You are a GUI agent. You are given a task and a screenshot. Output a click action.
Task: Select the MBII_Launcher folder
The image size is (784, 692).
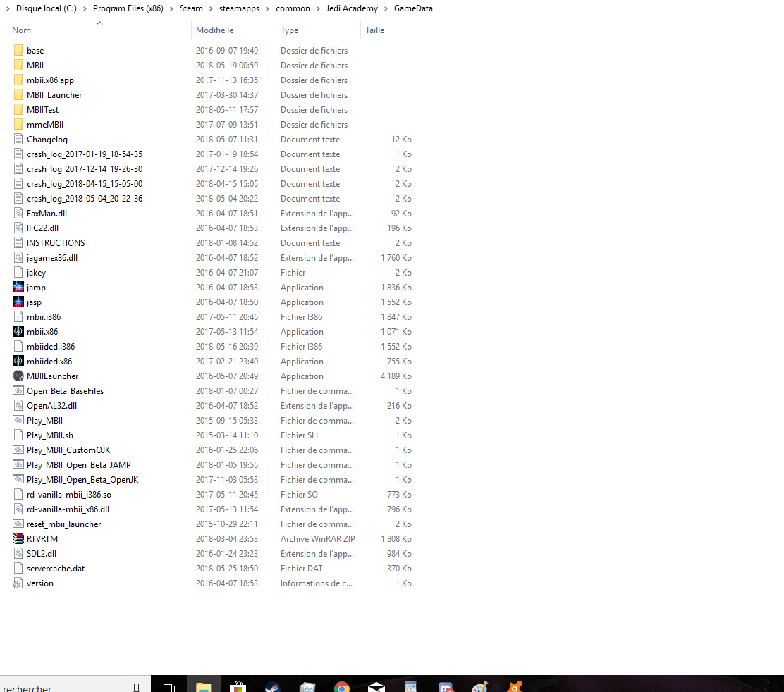click(54, 95)
